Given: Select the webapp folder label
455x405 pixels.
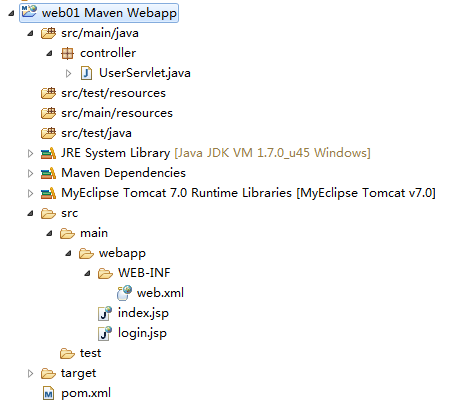Looking at the screenshot, I should [122, 253].
